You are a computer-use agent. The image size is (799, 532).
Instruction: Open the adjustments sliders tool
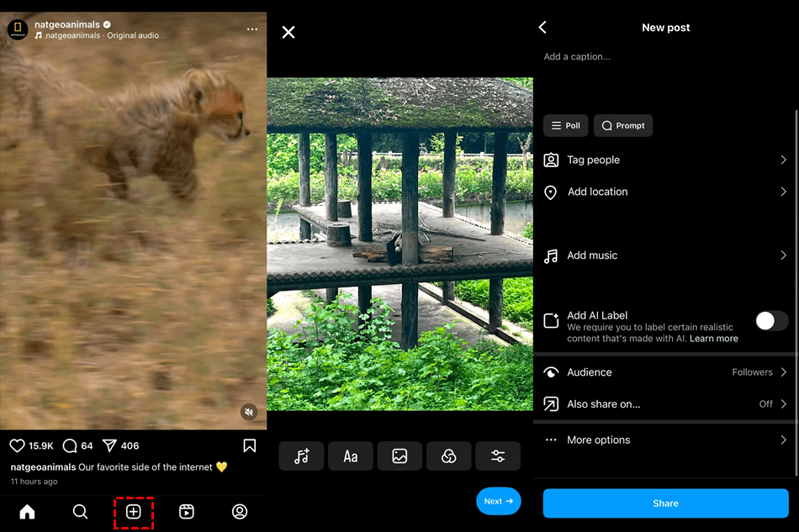pyautogui.click(x=498, y=456)
